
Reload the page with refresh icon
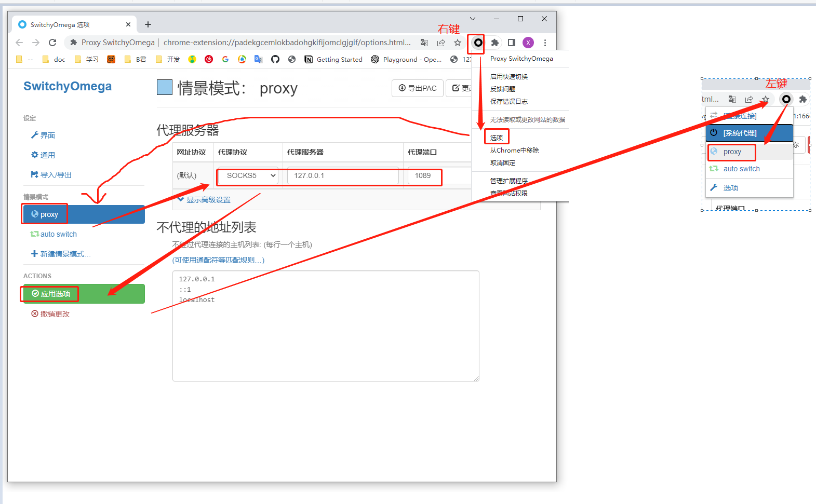pyautogui.click(x=52, y=43)
